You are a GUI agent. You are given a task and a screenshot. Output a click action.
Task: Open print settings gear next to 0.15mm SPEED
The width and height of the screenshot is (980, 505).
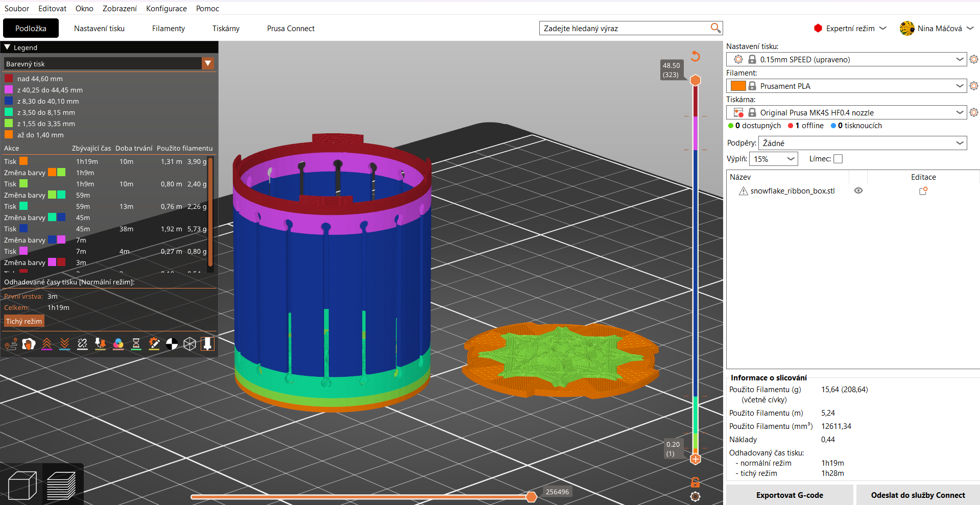(x=974, y=59)
